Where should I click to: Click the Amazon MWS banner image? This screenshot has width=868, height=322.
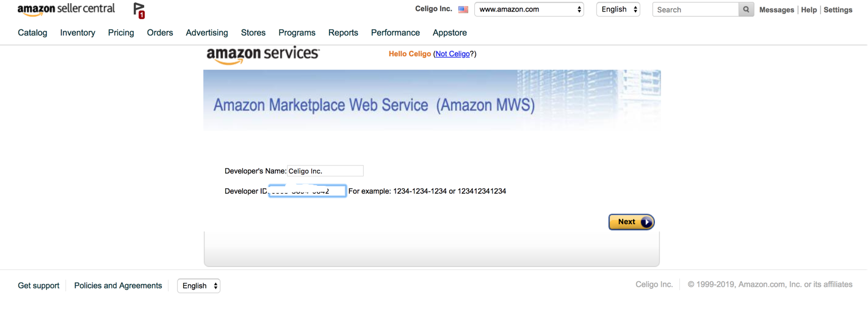click(x=432, y=100)
